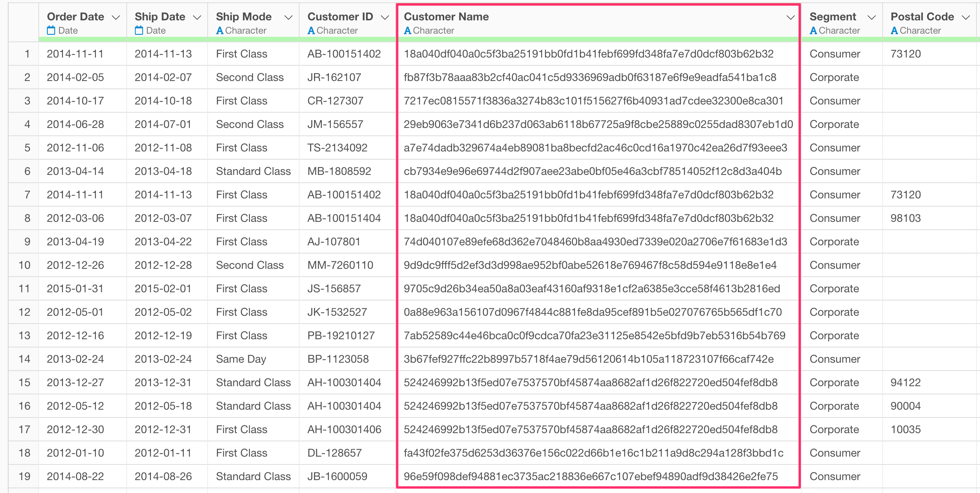Screen dimensions: 980x493
Task: Click the calendar icon under Ship Date
Action: (139, 30)
